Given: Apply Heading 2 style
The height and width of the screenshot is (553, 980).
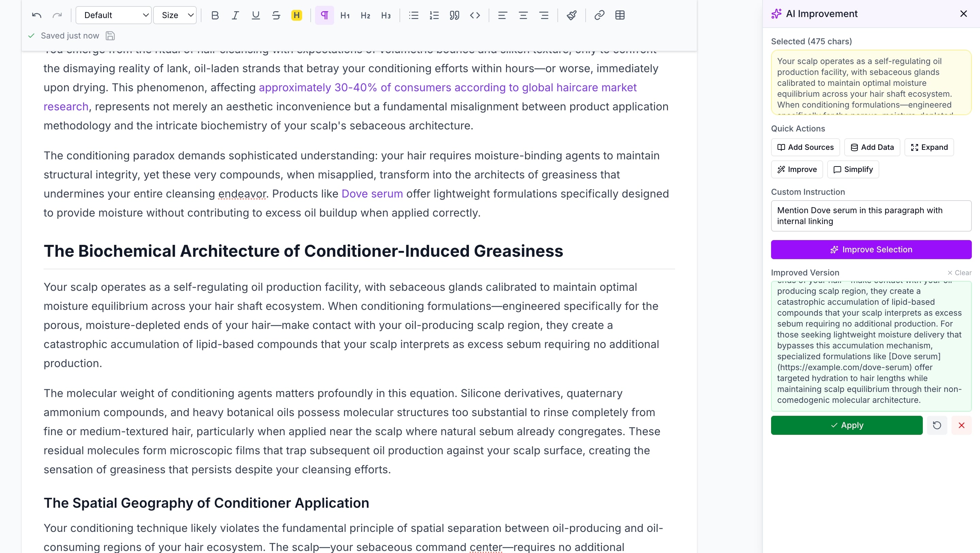Looking at the screenshot, I should point(365,15).
